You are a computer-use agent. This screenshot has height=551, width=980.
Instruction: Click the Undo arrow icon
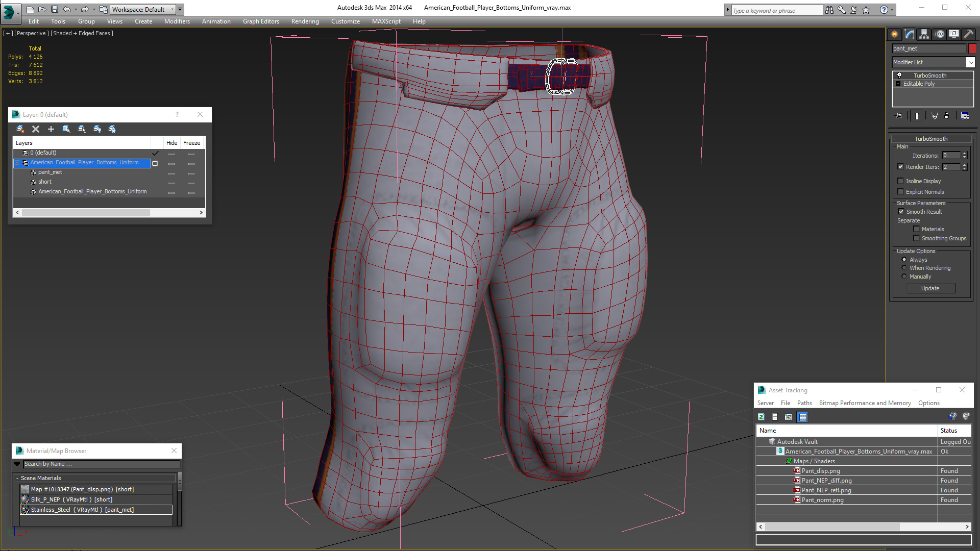click(x=67, y=9)
